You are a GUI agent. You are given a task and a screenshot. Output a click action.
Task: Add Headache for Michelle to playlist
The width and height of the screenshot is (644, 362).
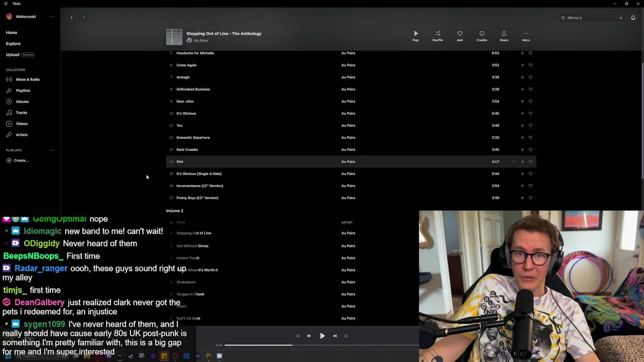(x=522, y=53)
